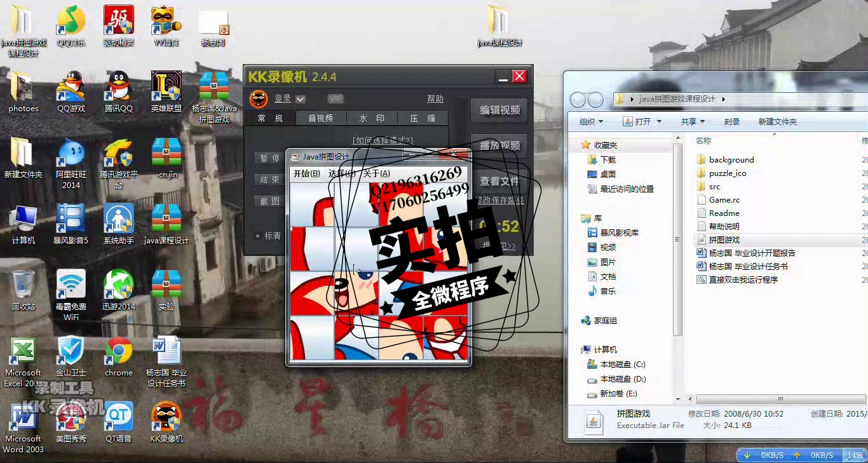Open the QQ游戏 desktop shortcut
This screenshot has width=868, height=463.
pyautogui.click(x=71, y=93)
